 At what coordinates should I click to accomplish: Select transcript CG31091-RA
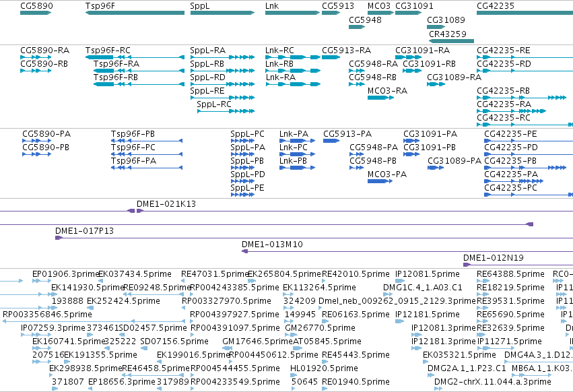click(409, 57)
